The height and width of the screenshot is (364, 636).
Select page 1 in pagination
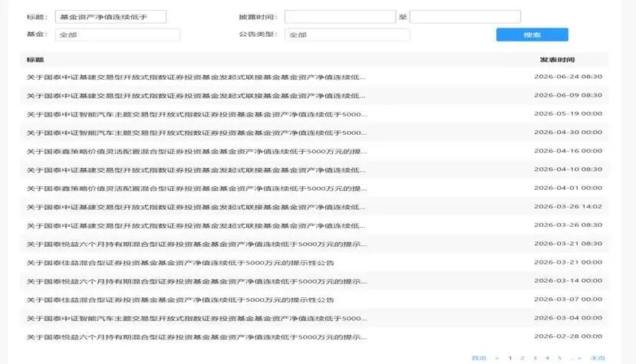coord(510,358)
